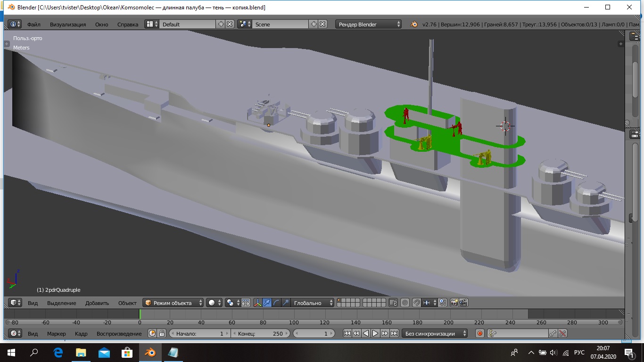Click the delete keyframe icon
Viewport: 644px width, 362px height.
[x=562, y=333]
